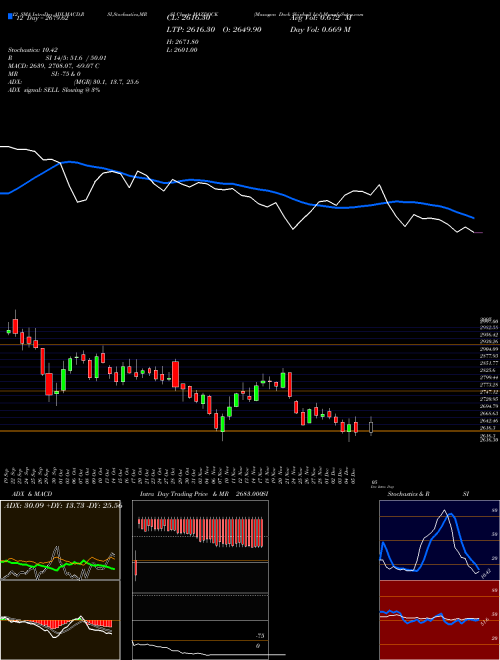The width and height of the screenshot is (500, 660).
Task: Click the O: 2649.90 open price
Action: click(x=241, y=29)
